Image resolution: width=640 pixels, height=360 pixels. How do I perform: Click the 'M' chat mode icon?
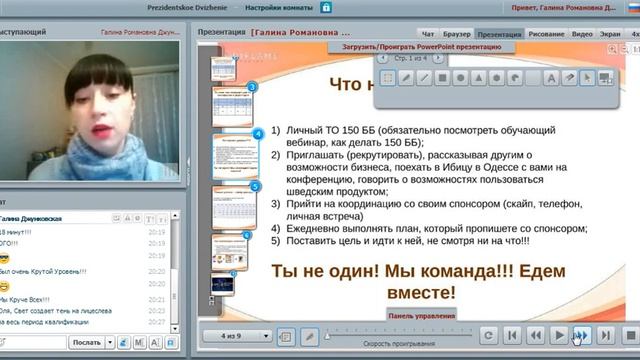(139, 342)
